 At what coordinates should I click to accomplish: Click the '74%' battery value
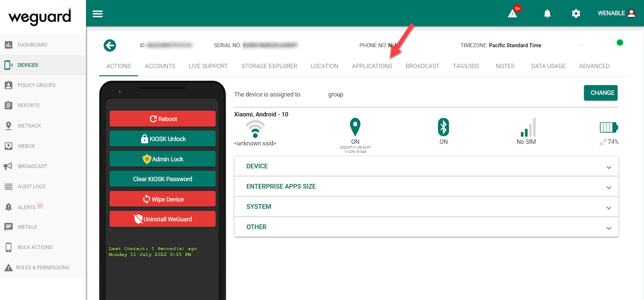coord(613,142)
